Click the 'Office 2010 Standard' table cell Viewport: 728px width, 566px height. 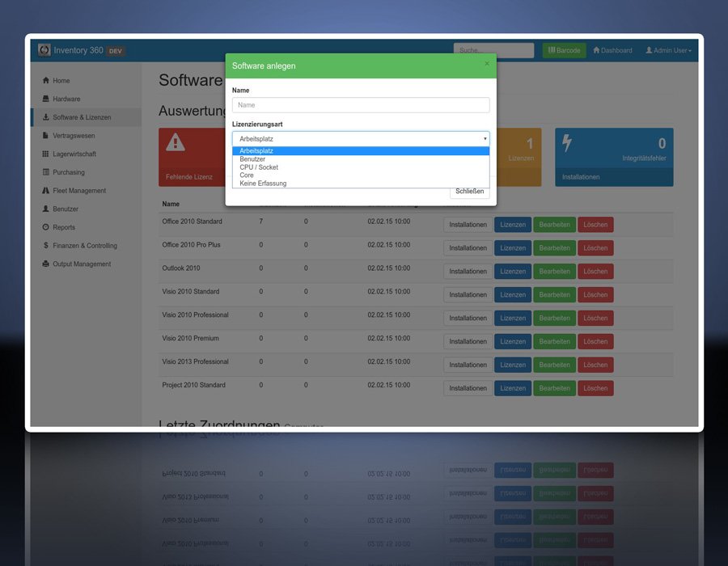pos(193,222)
